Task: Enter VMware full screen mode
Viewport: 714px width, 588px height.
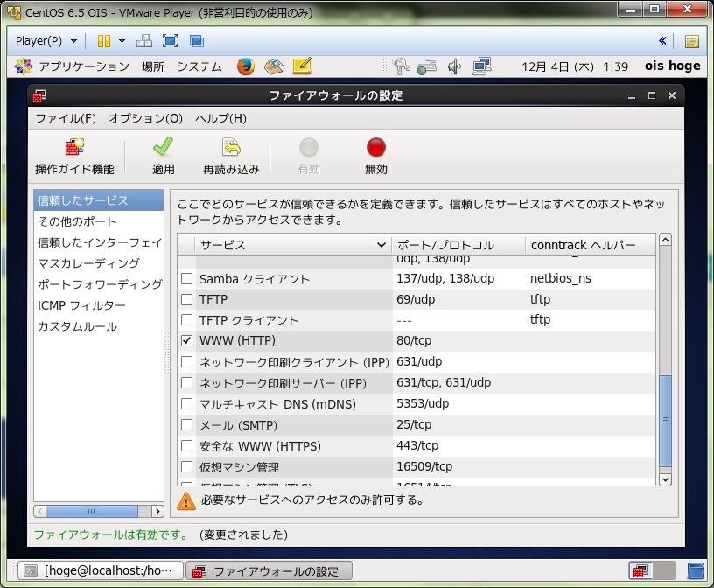Action: [x=170, y=41]
